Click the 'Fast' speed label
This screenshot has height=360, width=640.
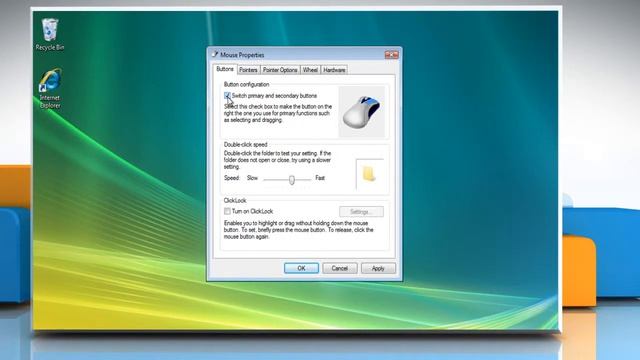[320, 178]
